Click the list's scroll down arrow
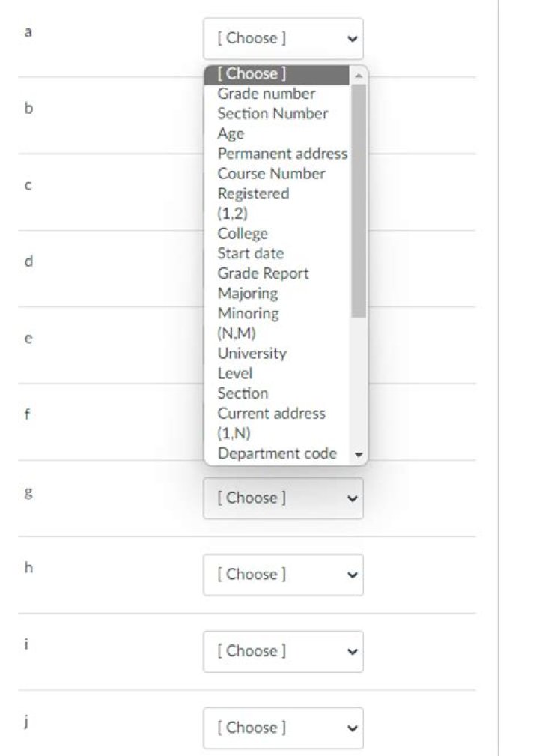Image resolution: width=539 pixels, height=756 pixels. (x=359, y=455)
